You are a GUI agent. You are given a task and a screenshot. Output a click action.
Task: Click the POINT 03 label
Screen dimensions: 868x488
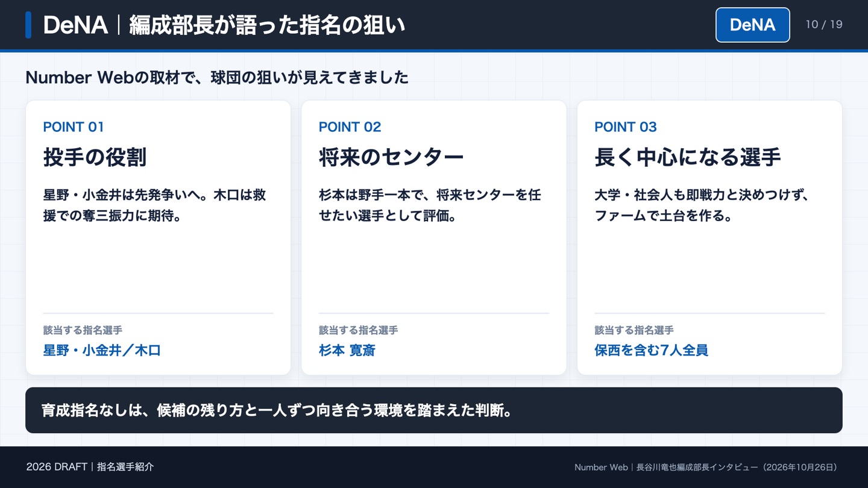point(625,127)
